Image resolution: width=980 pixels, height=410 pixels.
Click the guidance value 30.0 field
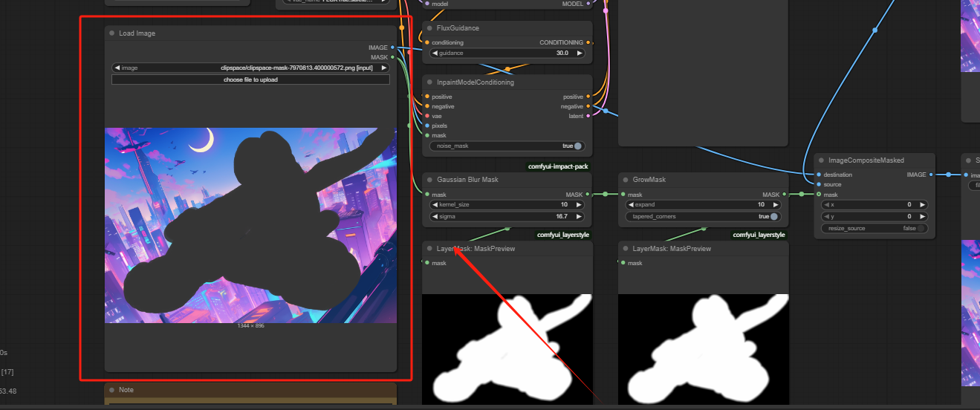(x=507, y=53)
